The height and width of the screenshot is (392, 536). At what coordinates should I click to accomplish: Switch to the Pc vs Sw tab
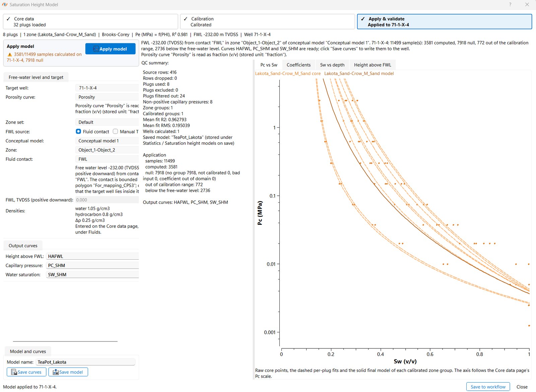click(269, 65)
